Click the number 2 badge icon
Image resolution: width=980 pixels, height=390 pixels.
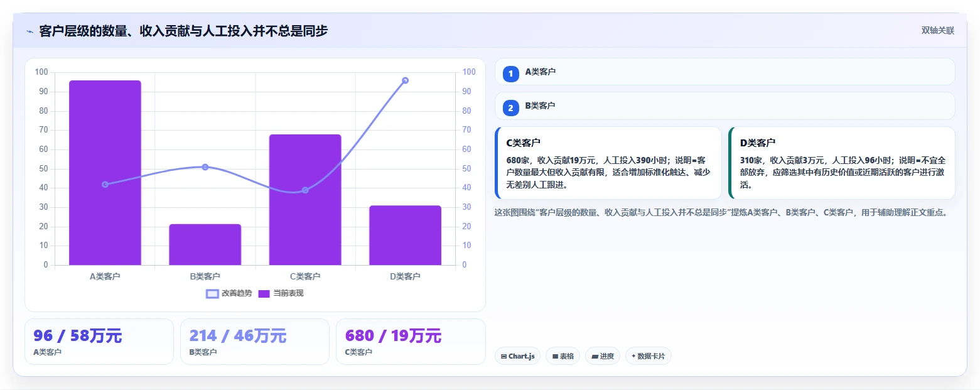pyautogui.click(x=510, y=108)
